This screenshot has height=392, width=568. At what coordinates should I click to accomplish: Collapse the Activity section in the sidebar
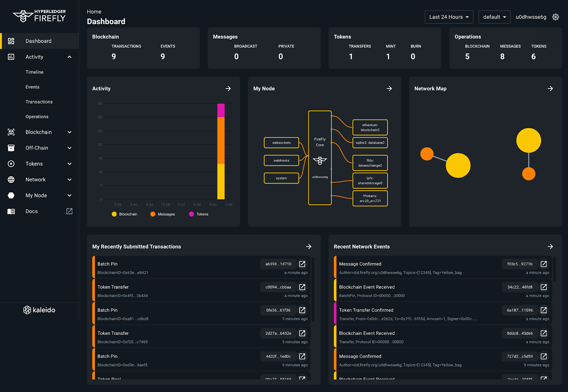click(x=70, y=57)
